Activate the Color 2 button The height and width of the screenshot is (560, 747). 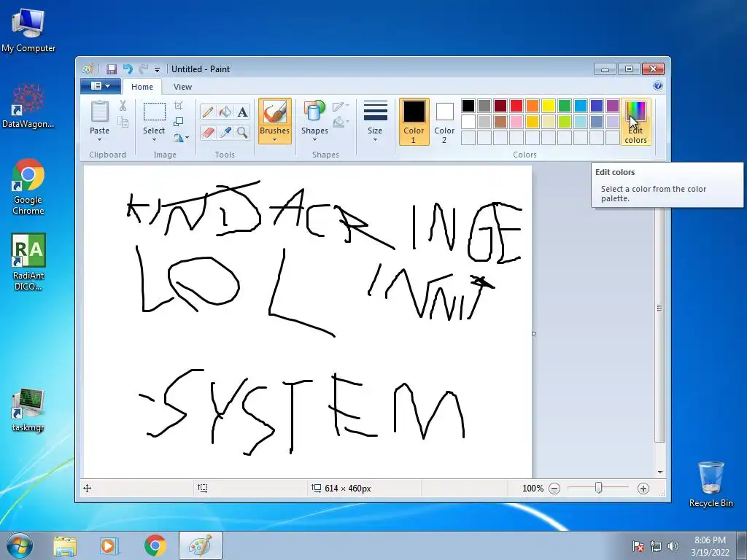(x=444, y=122)
